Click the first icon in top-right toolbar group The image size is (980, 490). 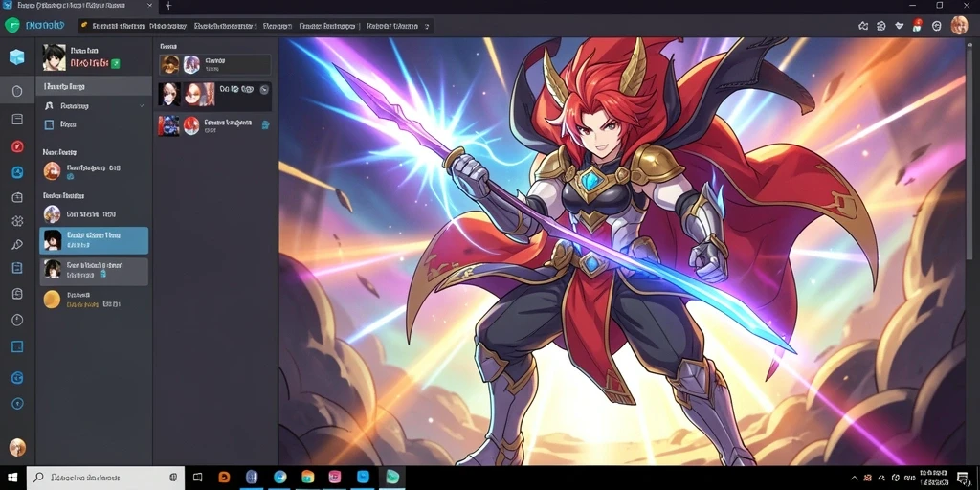[863, 26]
